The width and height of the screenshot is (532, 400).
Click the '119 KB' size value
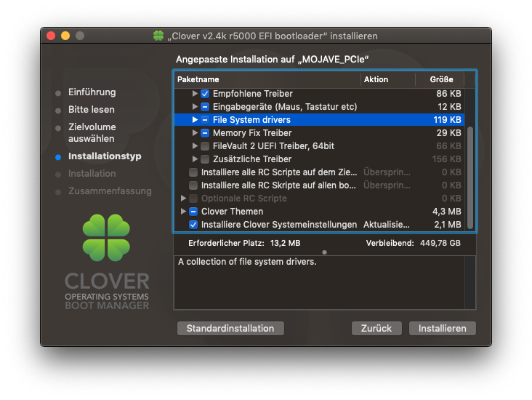[447, 120]
